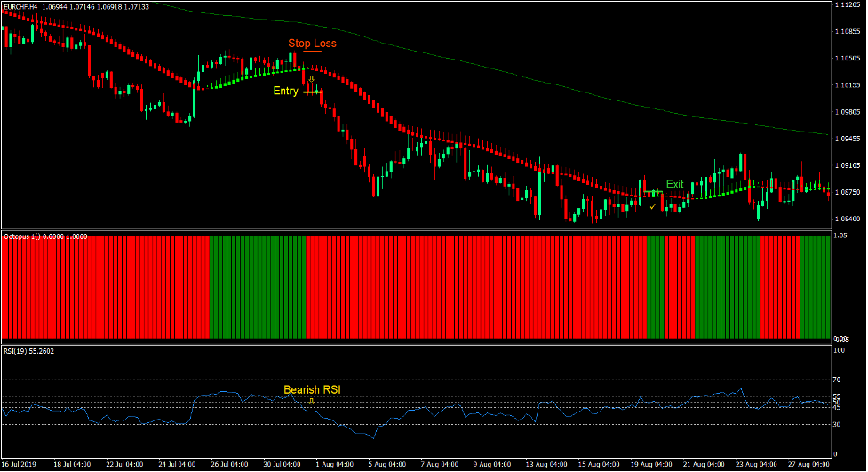The image size is (868, 472).
Task: Click the 1.09455 price on the scale
Action: (x=847, y=139)
